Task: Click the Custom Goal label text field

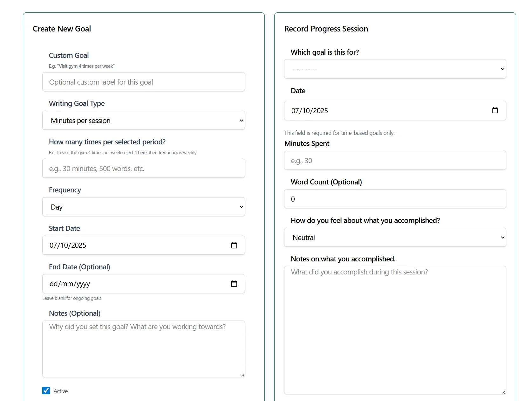Action: click(144, 82)
